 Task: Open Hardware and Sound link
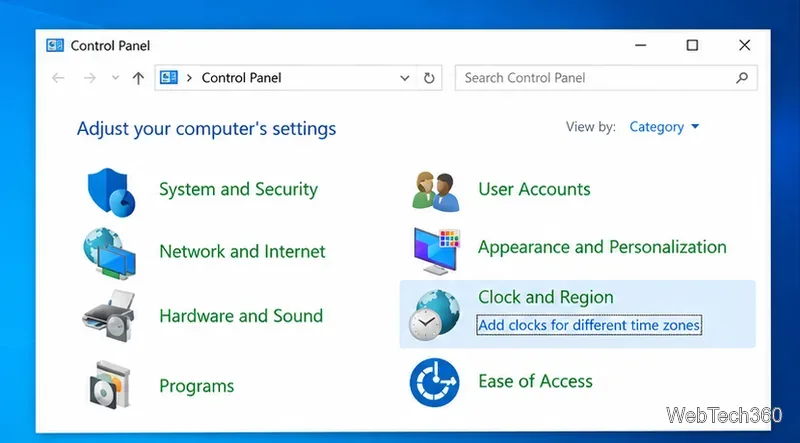pos(241,316)
